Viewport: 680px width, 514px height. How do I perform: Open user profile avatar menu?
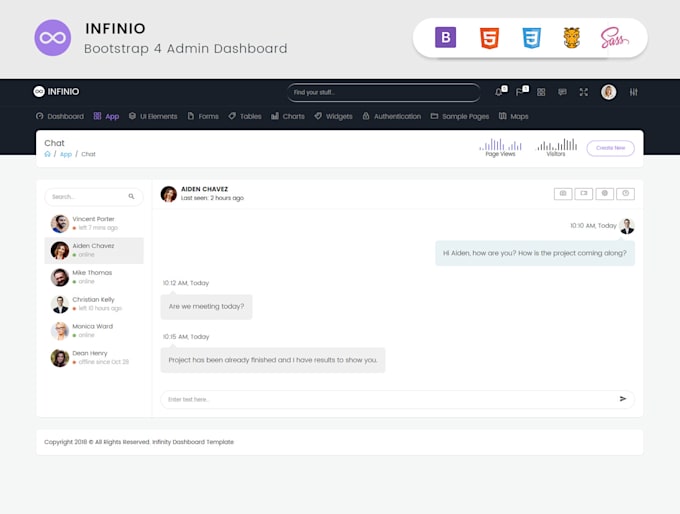608,92
